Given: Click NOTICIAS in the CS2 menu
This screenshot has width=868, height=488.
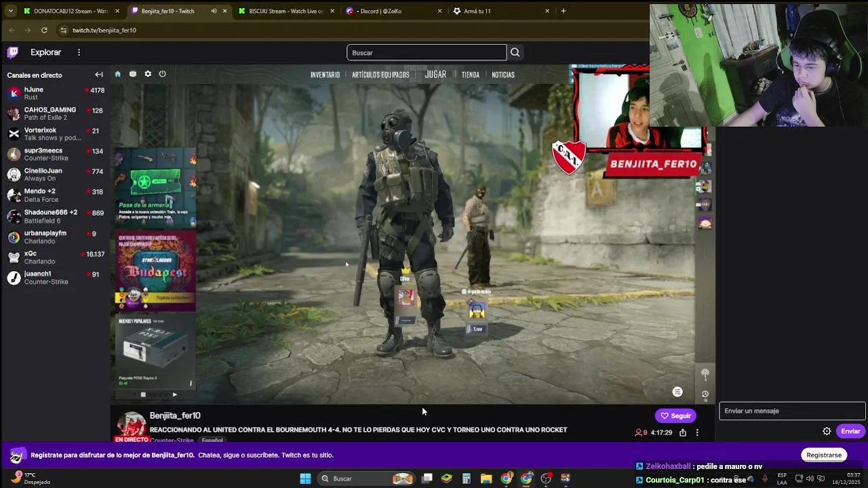Looking at the screenshot, I should 503,75.
